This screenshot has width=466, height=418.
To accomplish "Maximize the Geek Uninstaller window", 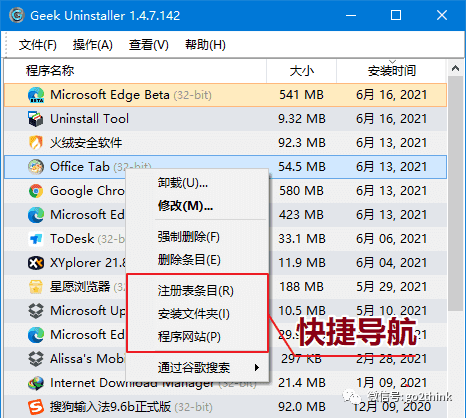I will 396,15.
